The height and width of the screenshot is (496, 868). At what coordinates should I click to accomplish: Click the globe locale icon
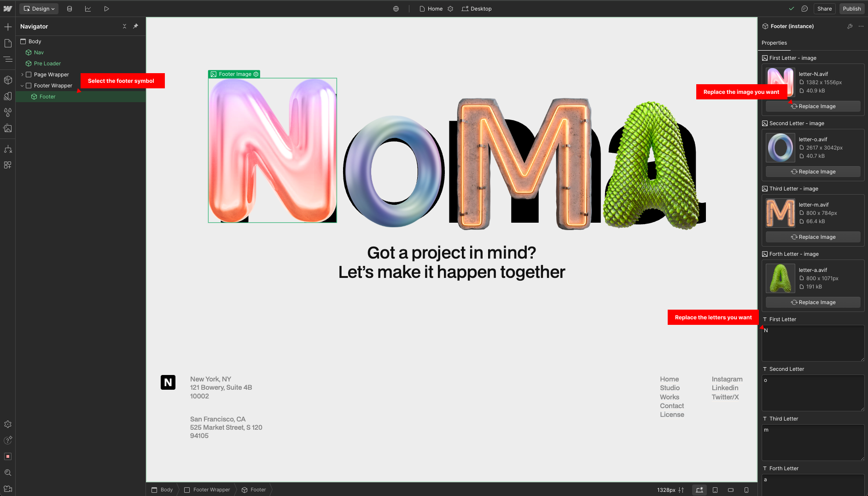point(396,9)
